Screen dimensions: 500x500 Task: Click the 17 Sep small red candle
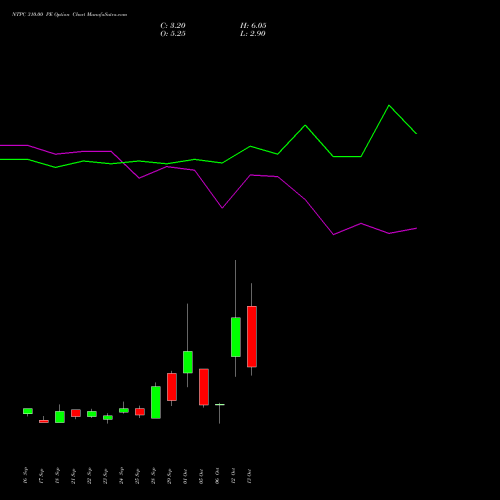[x=44, y=421]
